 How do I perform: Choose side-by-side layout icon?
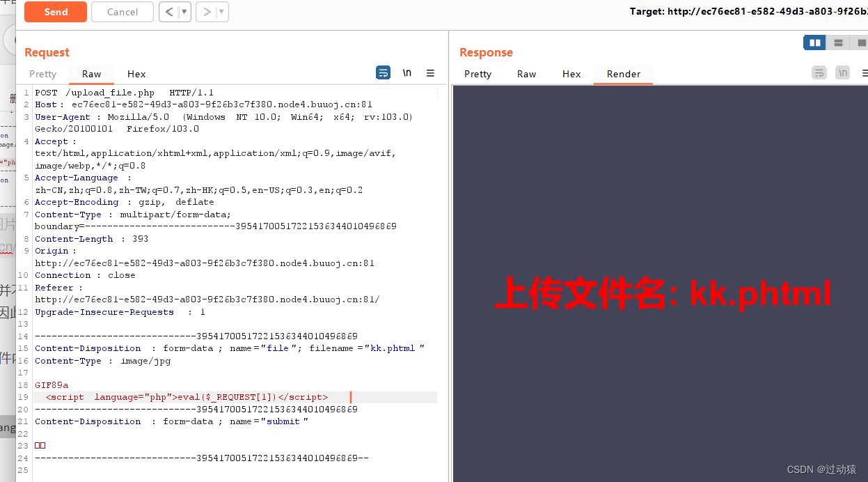click(x=814, y=42)
